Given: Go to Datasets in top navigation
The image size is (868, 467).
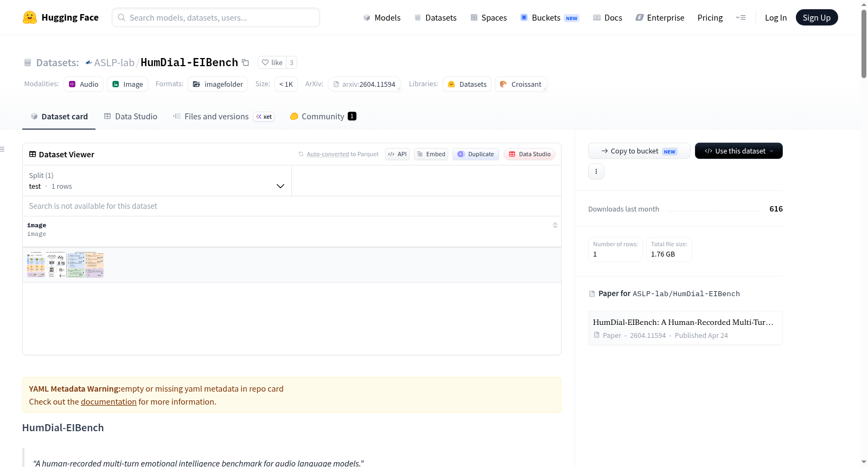Looking at the screenshot, I should click(x=436, y=17).
